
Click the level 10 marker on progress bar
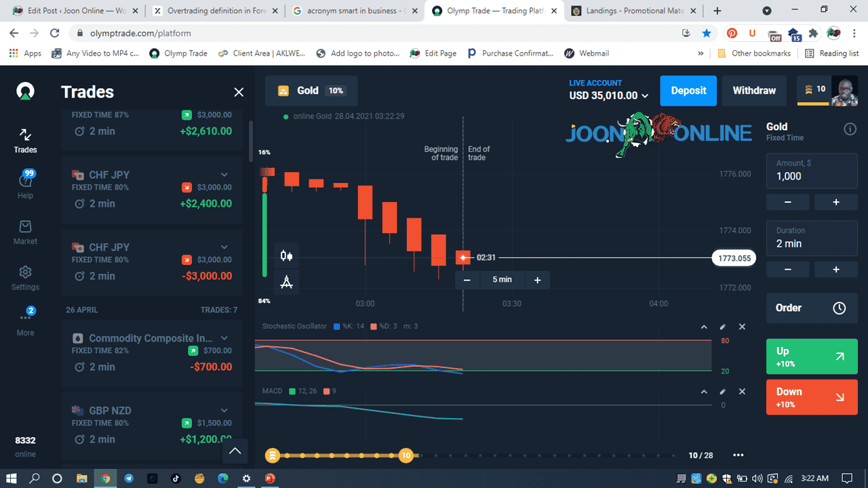(x=406, y=455)
